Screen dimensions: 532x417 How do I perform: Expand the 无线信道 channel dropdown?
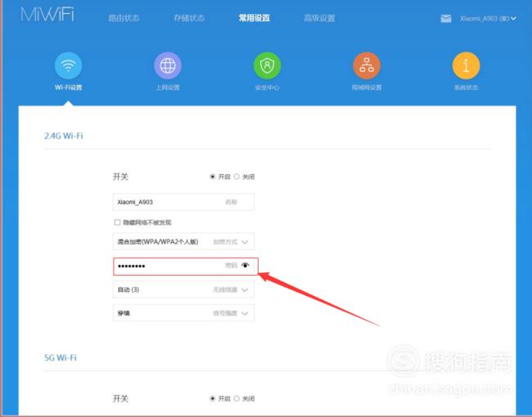(245, 289)
